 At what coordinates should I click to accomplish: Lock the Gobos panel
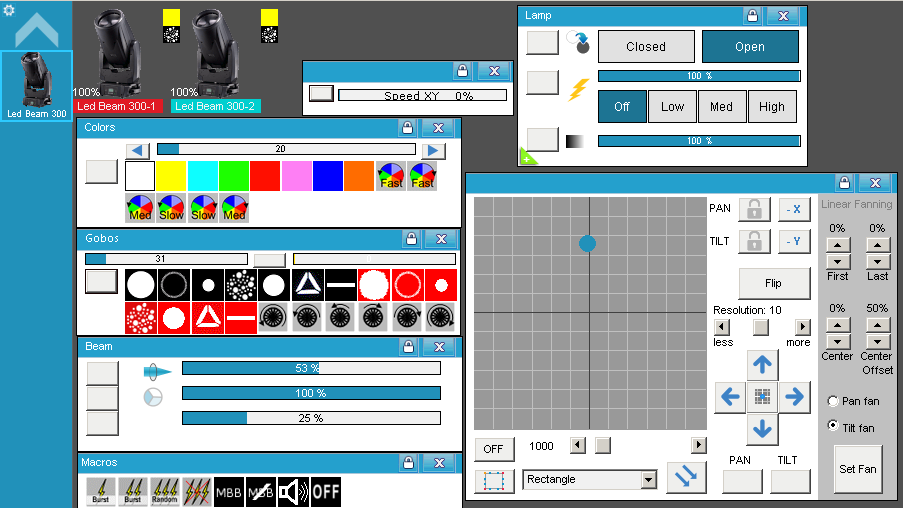[411, 238]
